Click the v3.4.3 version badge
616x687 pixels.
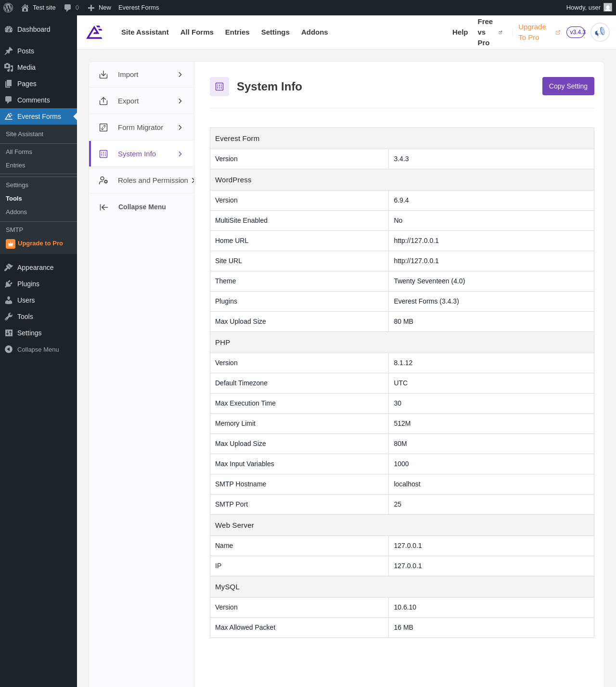pos(576,32)
